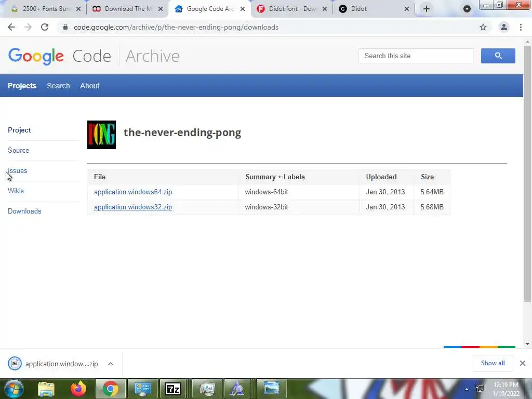Open the Chrome profile avatar icon

pos(504,27)
